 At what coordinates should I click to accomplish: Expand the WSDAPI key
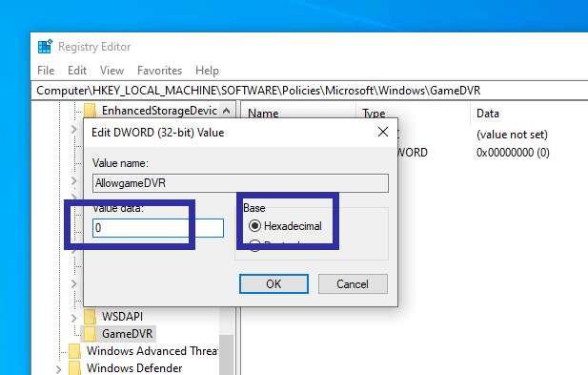(x=74, y=318)
